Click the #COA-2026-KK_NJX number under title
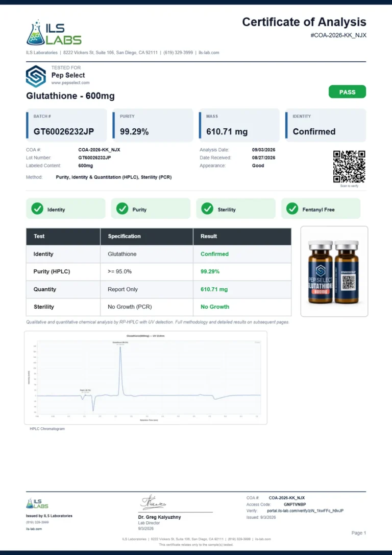 [338, 35]
